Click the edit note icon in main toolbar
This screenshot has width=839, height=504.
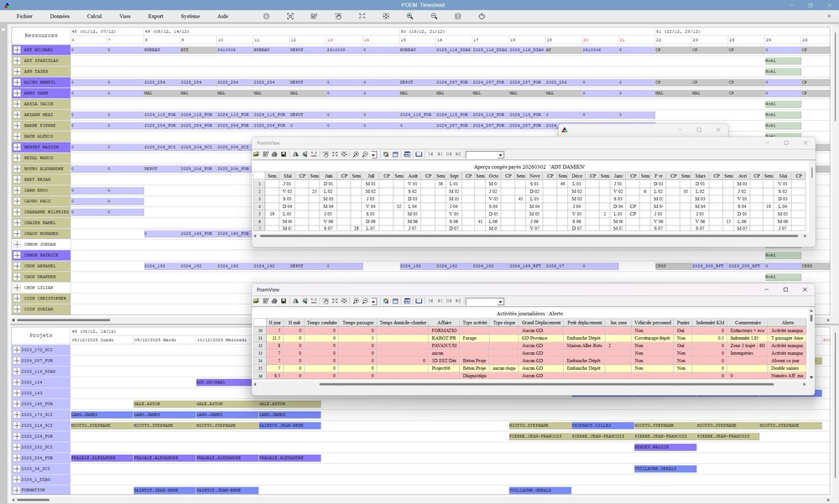click(x=314, y=16)
